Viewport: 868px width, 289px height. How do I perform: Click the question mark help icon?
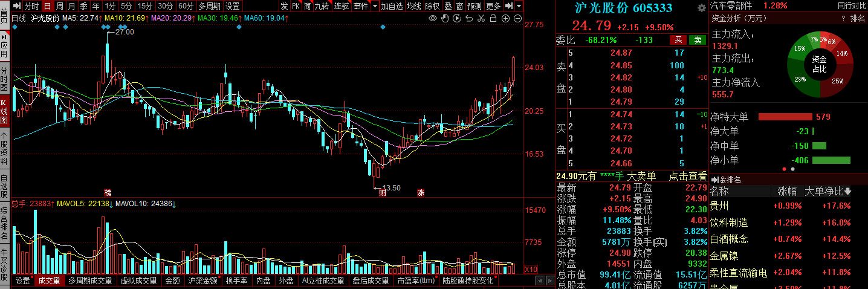click(x=843, y=18)
